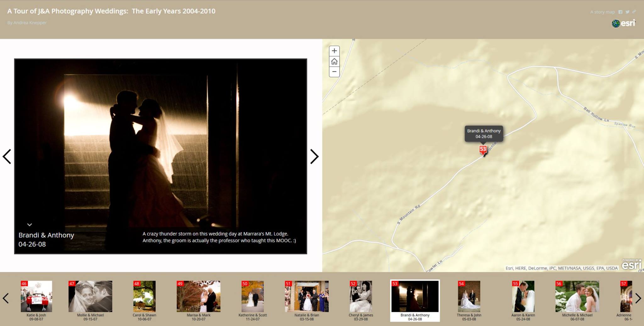Click the 'Brandi & Anthony' caption title
The height and width of the screenshot is (326, 644).
click(x=46, y=235)
